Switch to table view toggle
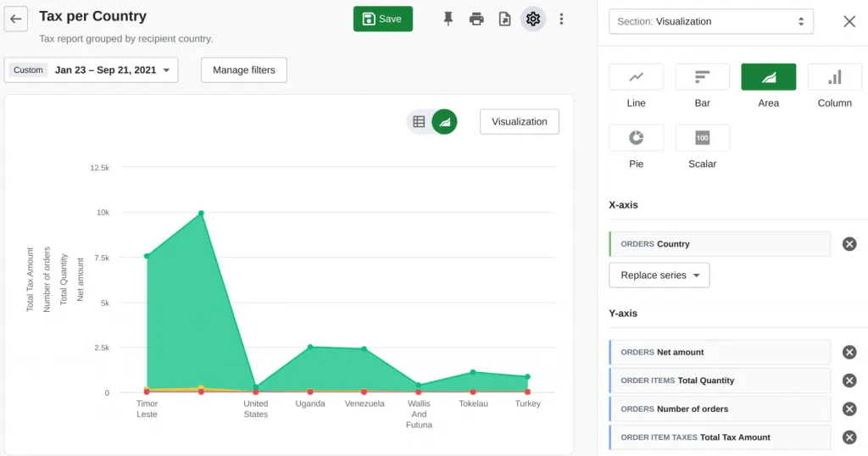This screenshot has height=456, width=868. [x=419, y=122]
